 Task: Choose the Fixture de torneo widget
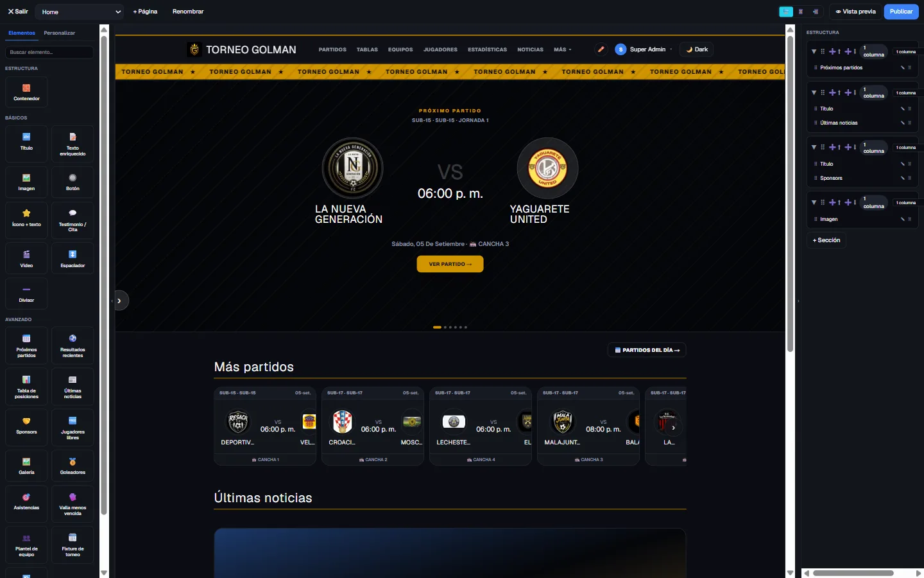[x=73, y=545]
